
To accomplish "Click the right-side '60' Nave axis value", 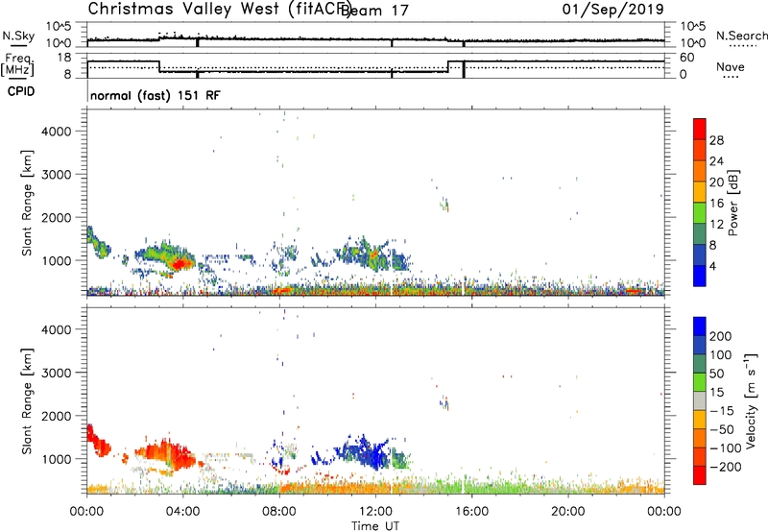I will click(686, 58).
